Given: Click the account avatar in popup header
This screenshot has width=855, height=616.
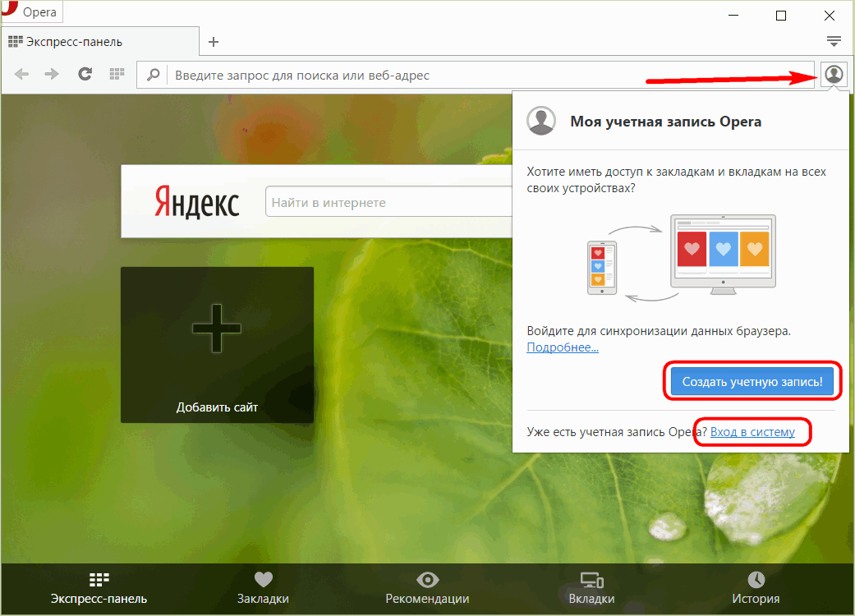Looking at the screenshot, I should point(541,121).
